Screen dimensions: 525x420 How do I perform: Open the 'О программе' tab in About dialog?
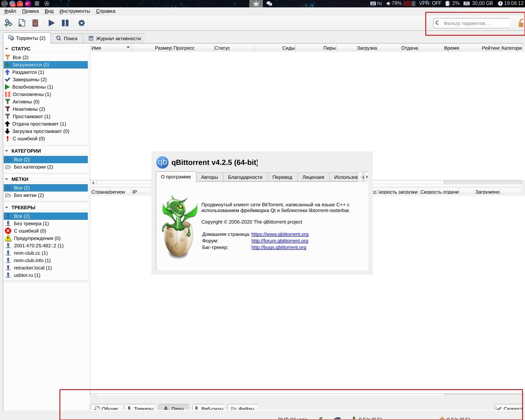point(176,177)
